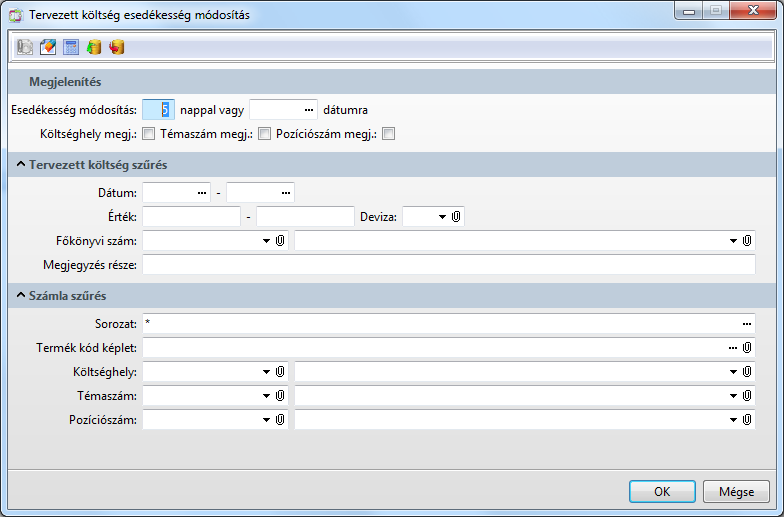This screenshot has height=517, width=784.
Task: Click paperclip beside second Pozíciószám combo
Action: point(747,420)
